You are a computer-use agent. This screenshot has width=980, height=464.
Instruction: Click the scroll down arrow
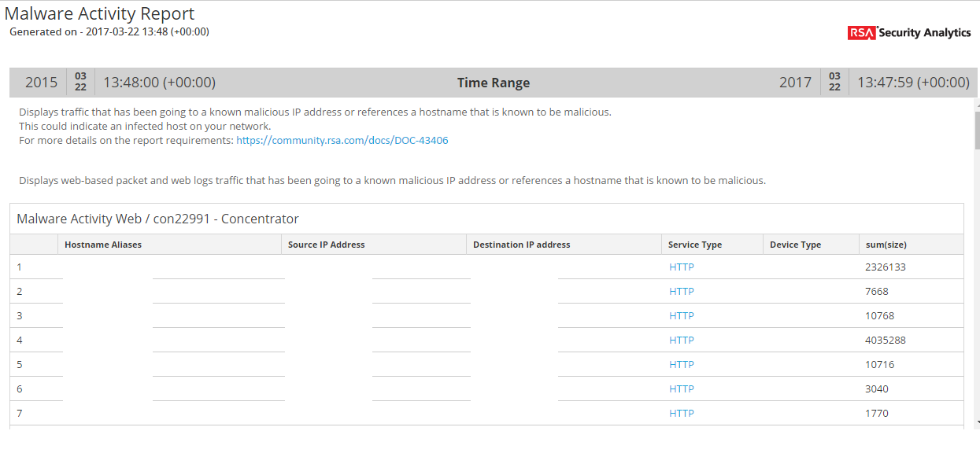[977, 423]
